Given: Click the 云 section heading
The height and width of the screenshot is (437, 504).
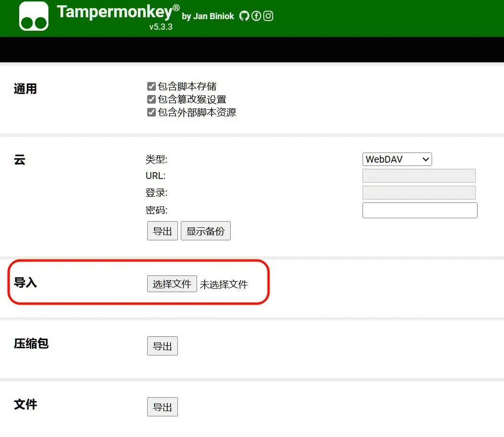Looking at the screenshot, I should [20, 159].
